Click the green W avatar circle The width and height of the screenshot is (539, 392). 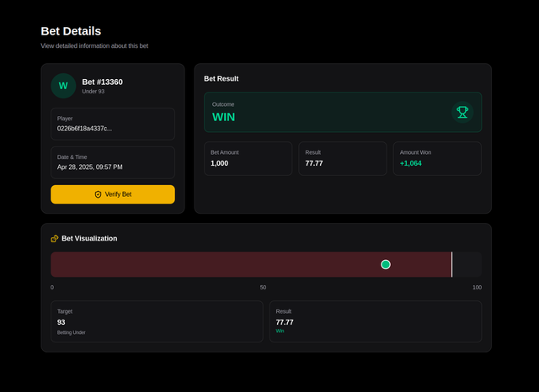tap(63, 86)
